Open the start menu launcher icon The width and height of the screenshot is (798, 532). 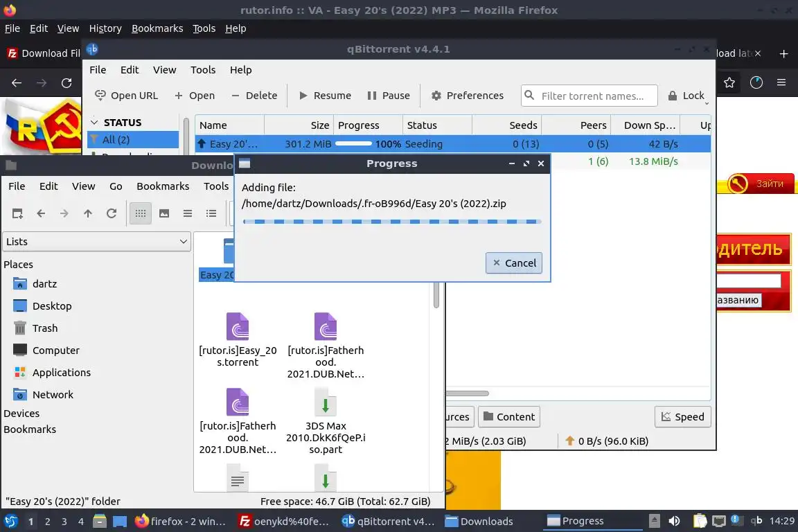click(10, 521)
